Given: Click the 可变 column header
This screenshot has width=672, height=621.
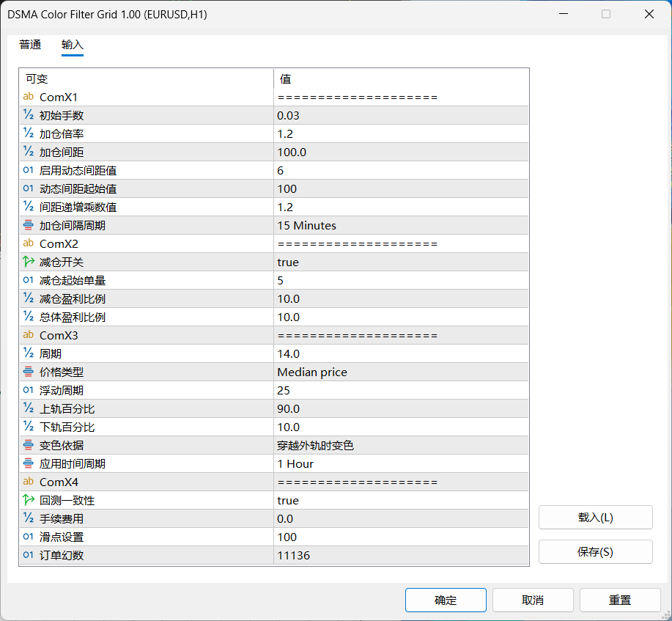Looking at the screenshot, I should [146, 79].
